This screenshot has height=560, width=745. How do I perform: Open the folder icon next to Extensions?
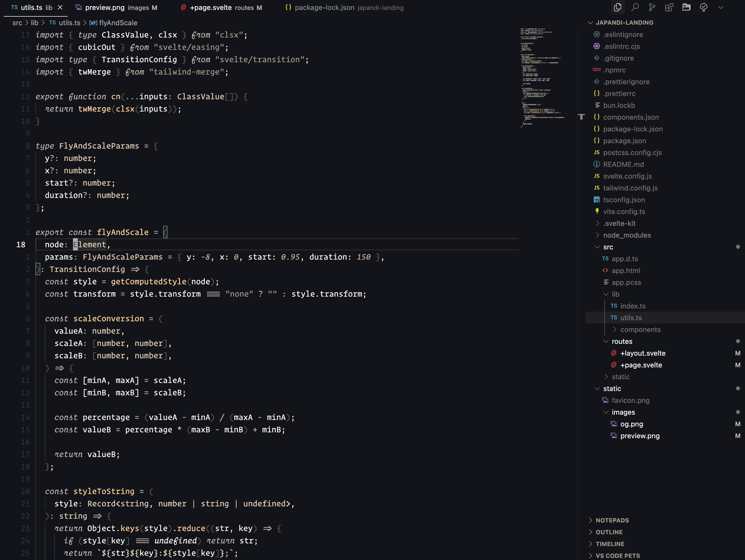click(686, 7)
